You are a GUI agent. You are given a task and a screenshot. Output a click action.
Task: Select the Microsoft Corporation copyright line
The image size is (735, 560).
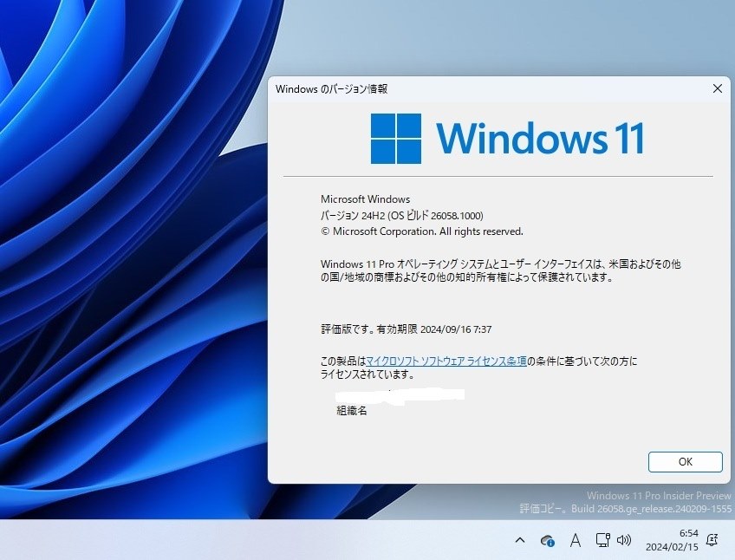(x=422, y=231)
